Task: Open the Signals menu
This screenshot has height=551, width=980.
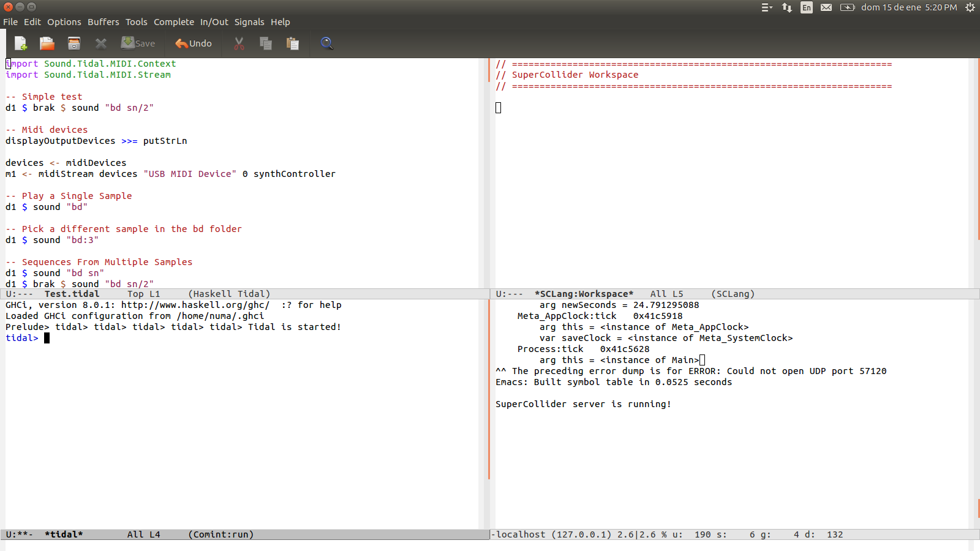Action: click(249, 22)
